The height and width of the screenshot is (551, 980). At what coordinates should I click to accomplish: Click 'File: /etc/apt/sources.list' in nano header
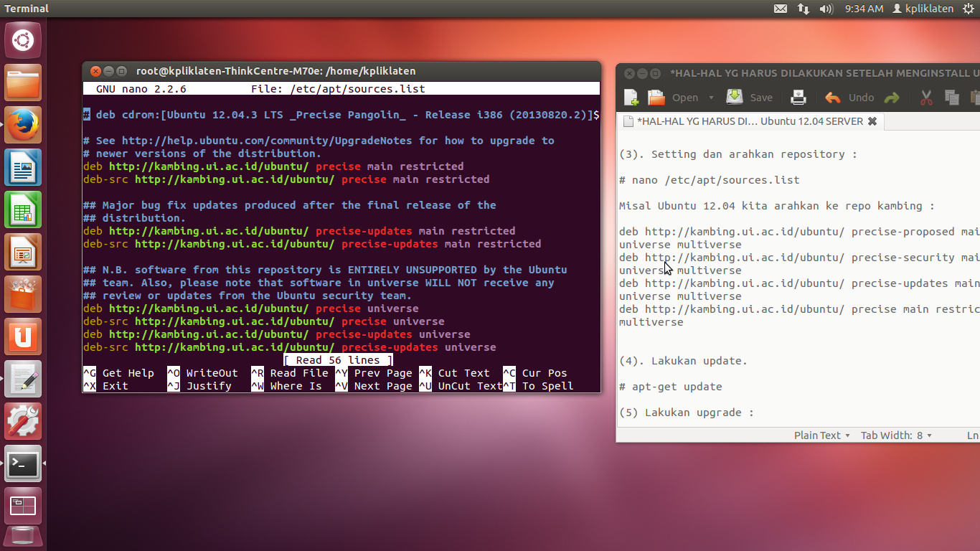(x=338, y=89)
